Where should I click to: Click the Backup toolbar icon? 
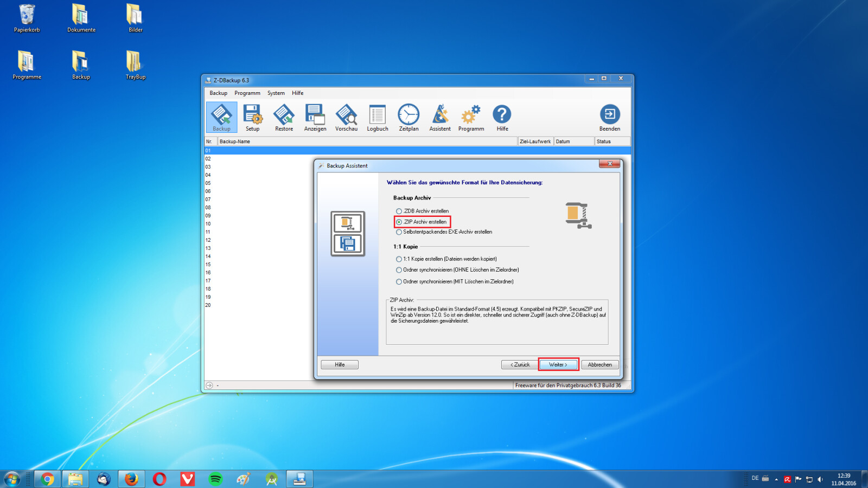[221, 117]
